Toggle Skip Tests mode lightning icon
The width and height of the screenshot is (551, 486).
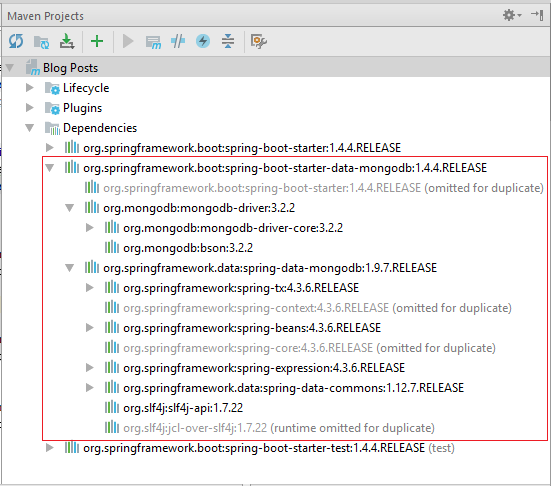203,41
